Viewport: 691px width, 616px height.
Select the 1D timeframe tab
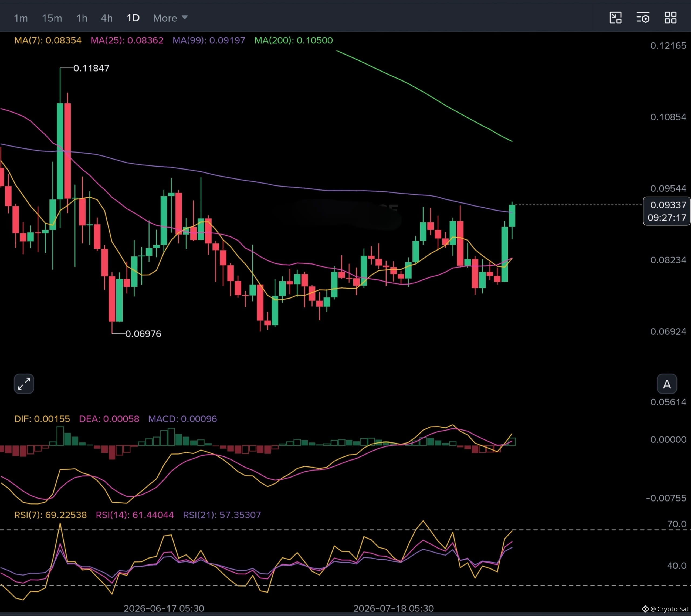(x=133, y=18)
